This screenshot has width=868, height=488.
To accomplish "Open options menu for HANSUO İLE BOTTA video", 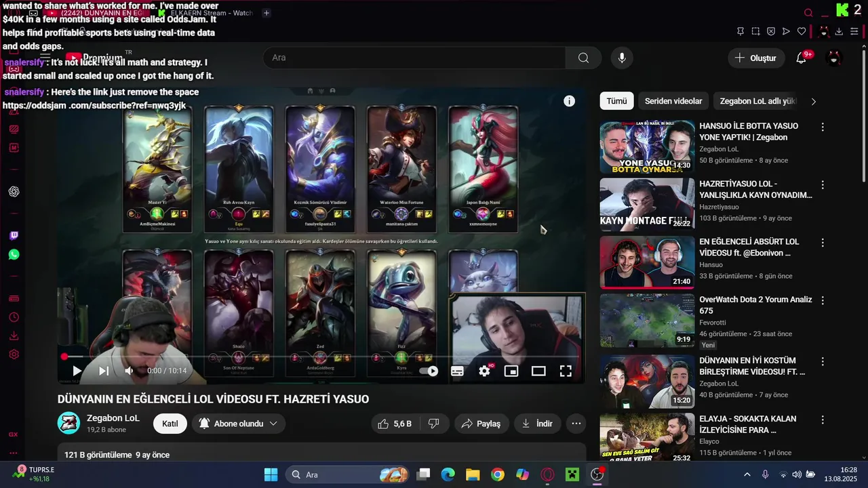I will point(823,127).
